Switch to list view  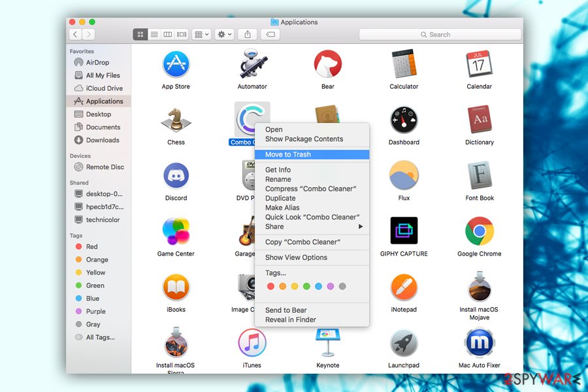154,35
